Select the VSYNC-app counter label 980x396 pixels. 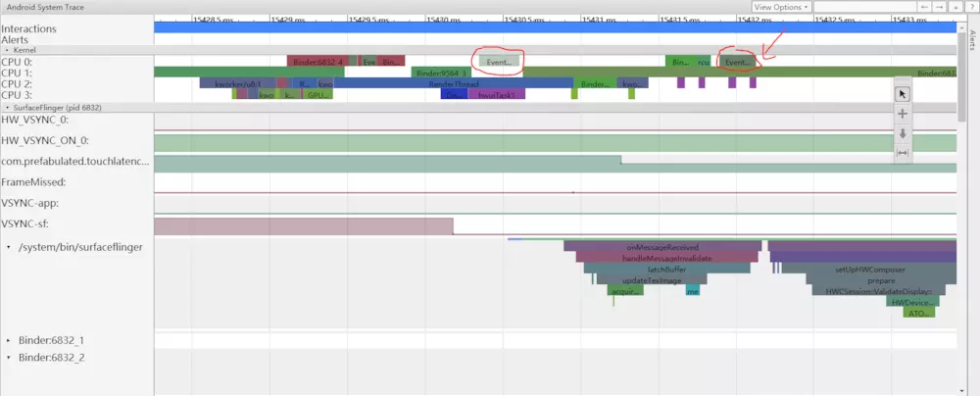click(x=30, y=203)
